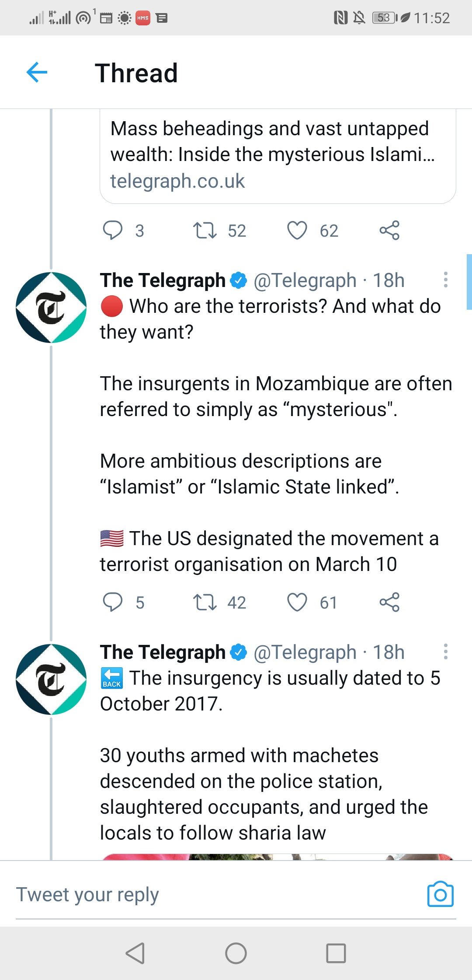This screenshot has height=980, width=472.
Task: Like the tweet with 62 likes
Action: click(297, 230)
